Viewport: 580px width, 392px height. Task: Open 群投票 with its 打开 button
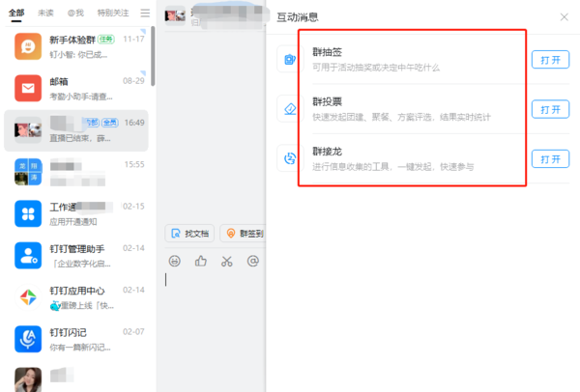pyautogui.click(x=550, y=109)
